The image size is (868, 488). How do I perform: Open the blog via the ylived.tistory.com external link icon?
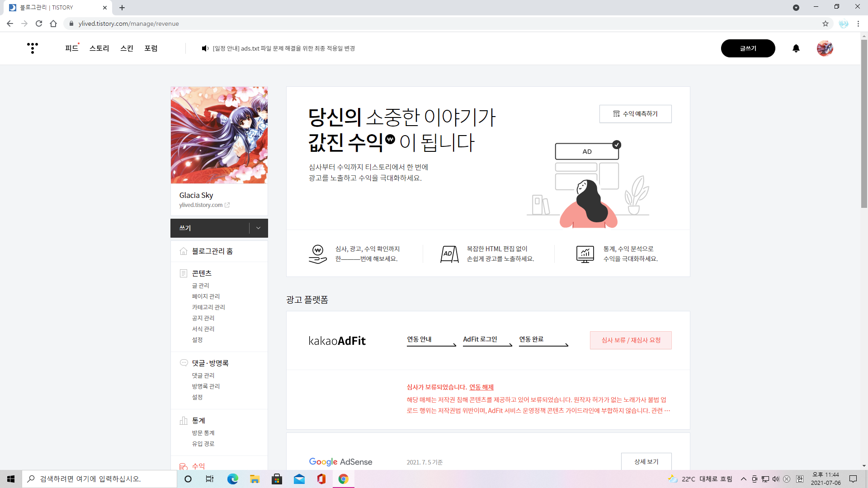point(227,205)
